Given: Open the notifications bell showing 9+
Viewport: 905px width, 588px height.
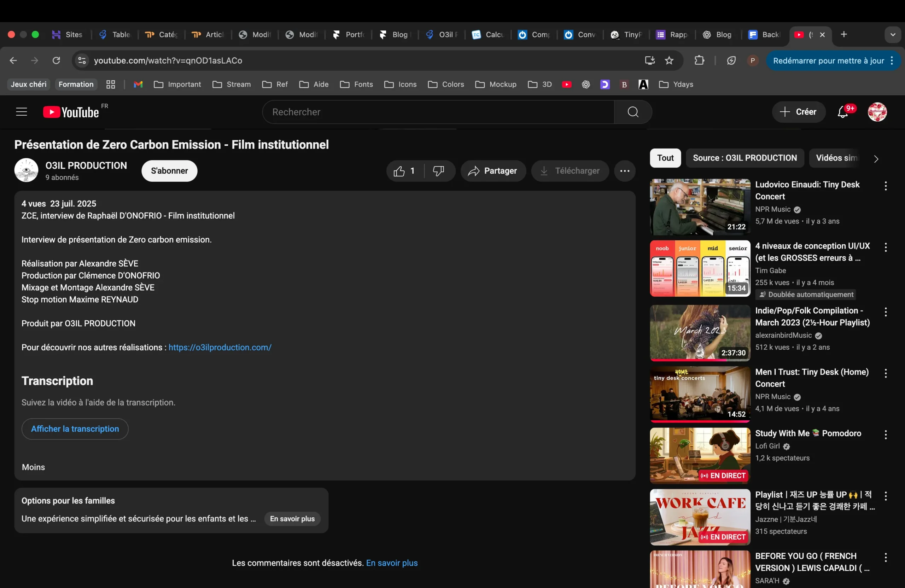Looking at the screenshot, I should pyautogui.click(x=842, y=111).
